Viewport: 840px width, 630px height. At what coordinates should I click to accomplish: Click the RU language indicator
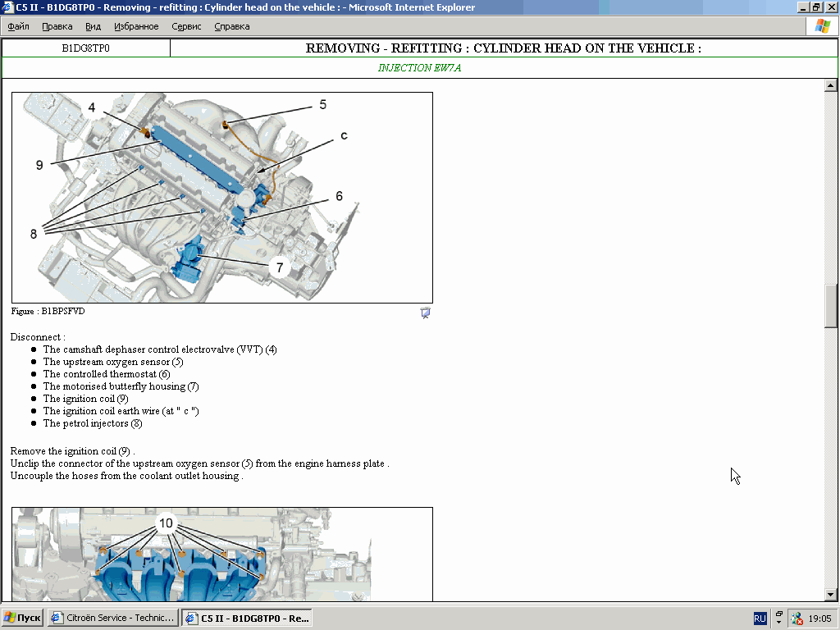(760, 619)
